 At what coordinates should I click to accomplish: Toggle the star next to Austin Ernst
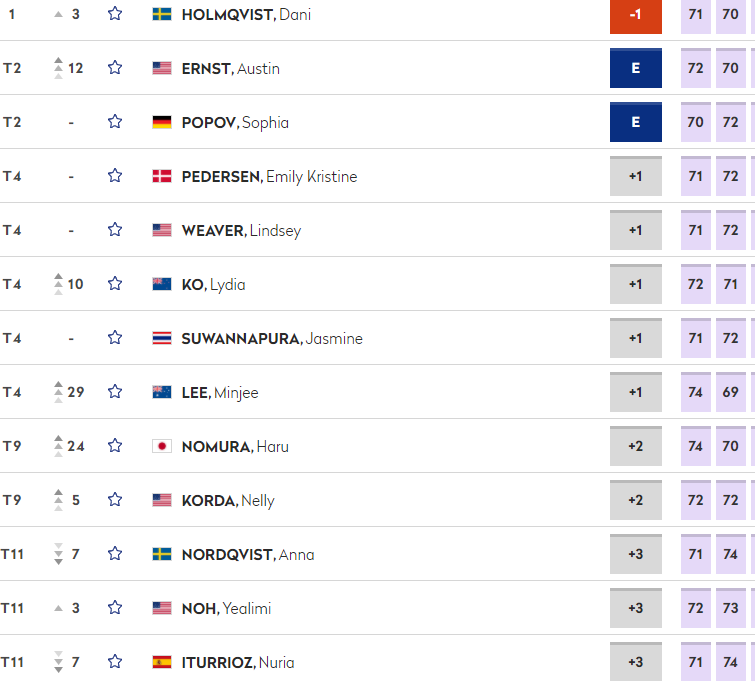(x=115, y=67)
